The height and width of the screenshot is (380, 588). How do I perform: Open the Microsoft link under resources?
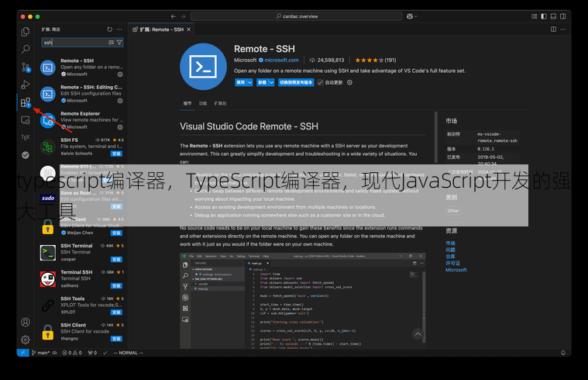click(456, 270)
